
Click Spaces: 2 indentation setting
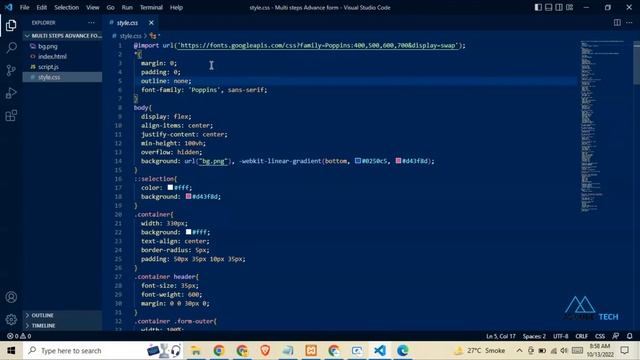point(534,336)
